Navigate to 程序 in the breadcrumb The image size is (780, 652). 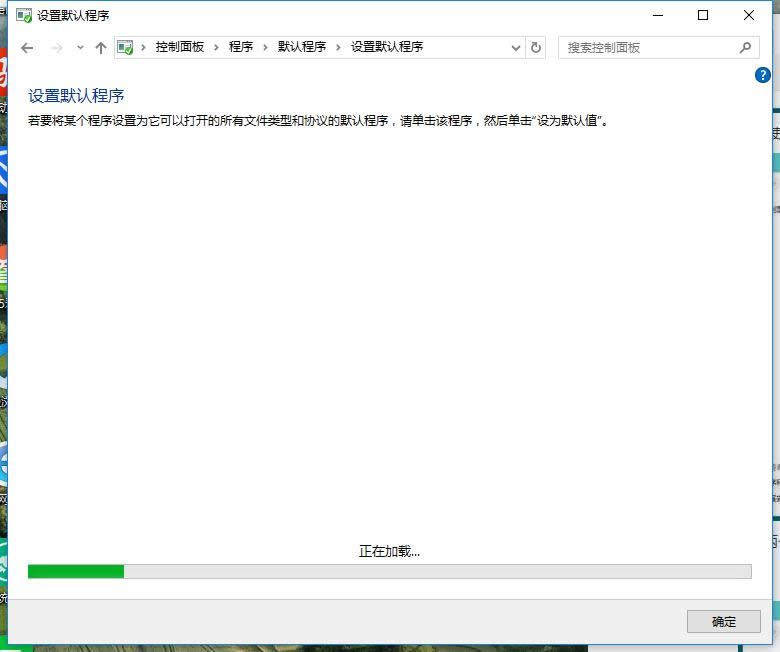coord(240,47)
